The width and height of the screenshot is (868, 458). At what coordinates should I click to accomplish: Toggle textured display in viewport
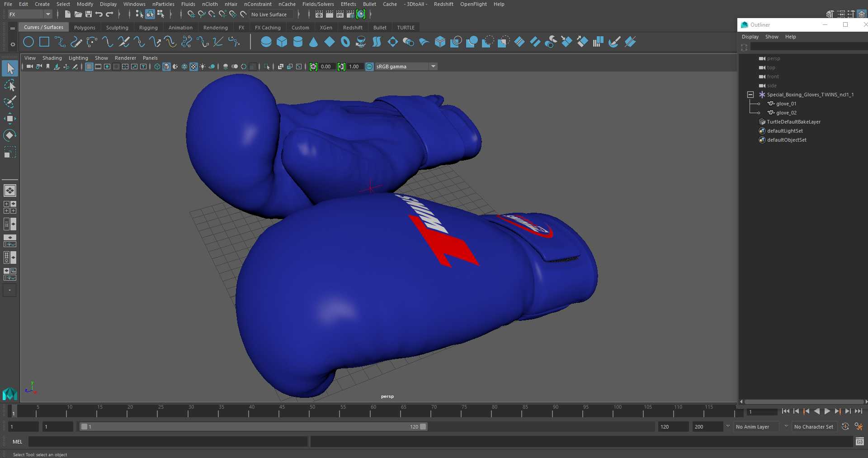pyautogui.click(x=193, y=67)
